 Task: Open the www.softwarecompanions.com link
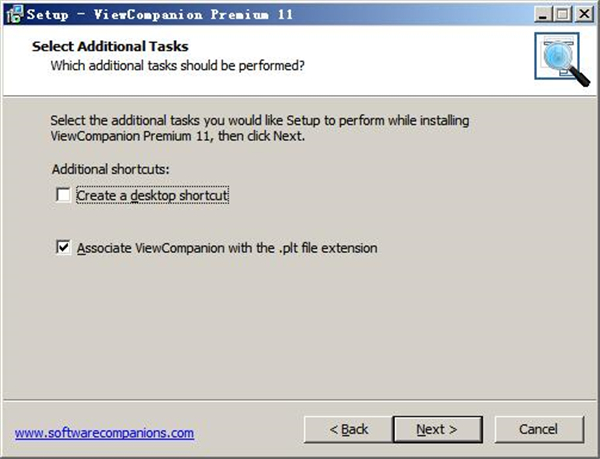(x=104, y=433)
